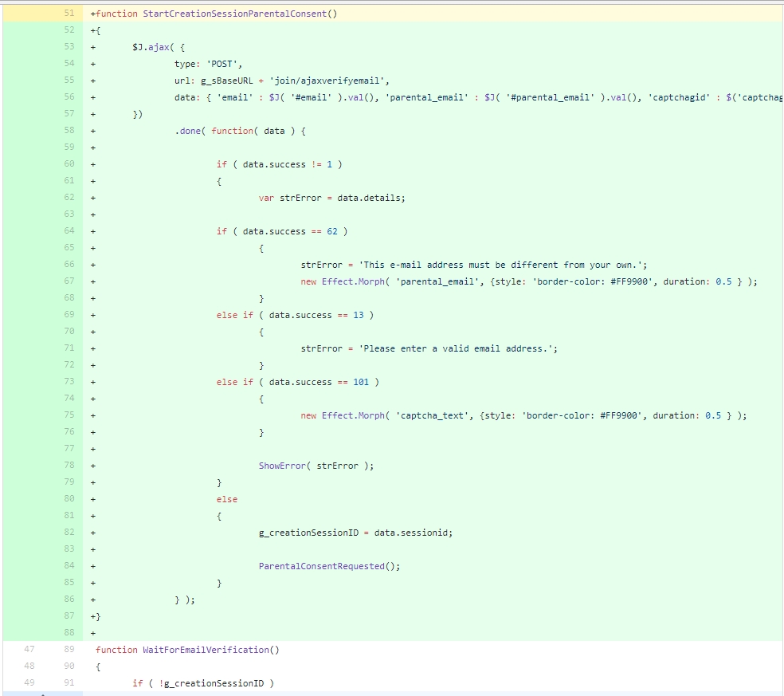Select line number 51 in the diff
Viewport: 784px width, 696px height.
pyautogui.click(x=69, y=13)
